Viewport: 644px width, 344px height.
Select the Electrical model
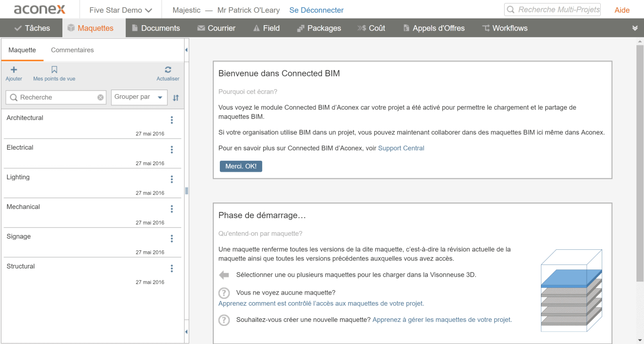pos(93,154)
